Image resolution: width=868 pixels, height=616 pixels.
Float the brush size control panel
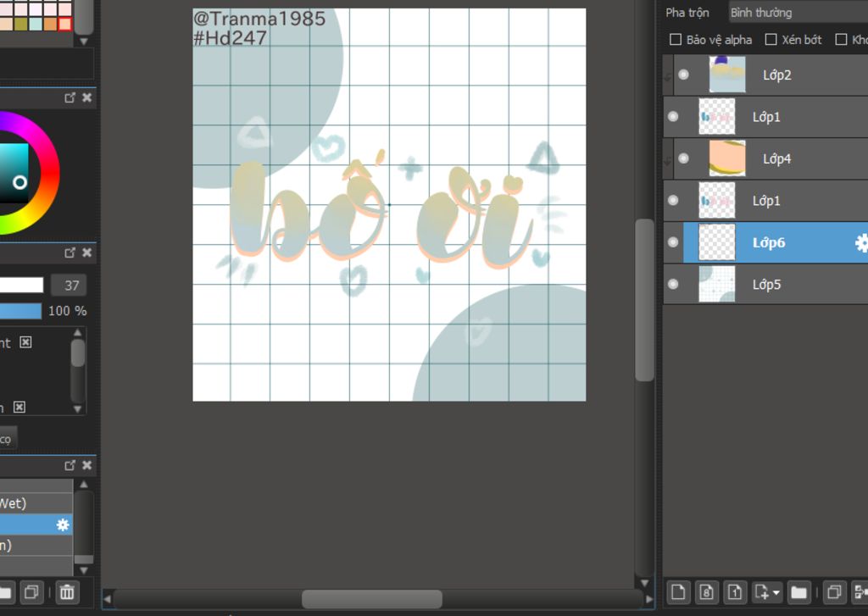(70, 253)
